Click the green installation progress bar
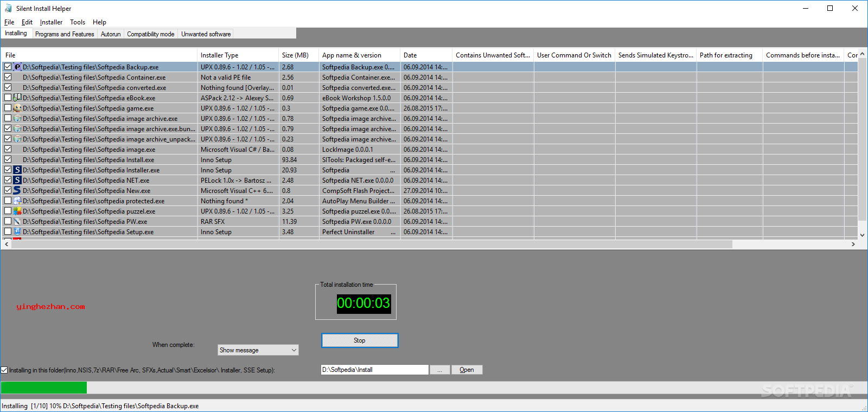 pos(44,388)
